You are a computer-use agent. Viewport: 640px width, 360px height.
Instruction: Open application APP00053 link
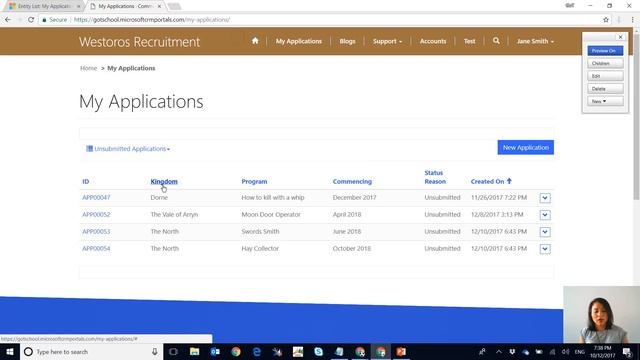[96, 231]
